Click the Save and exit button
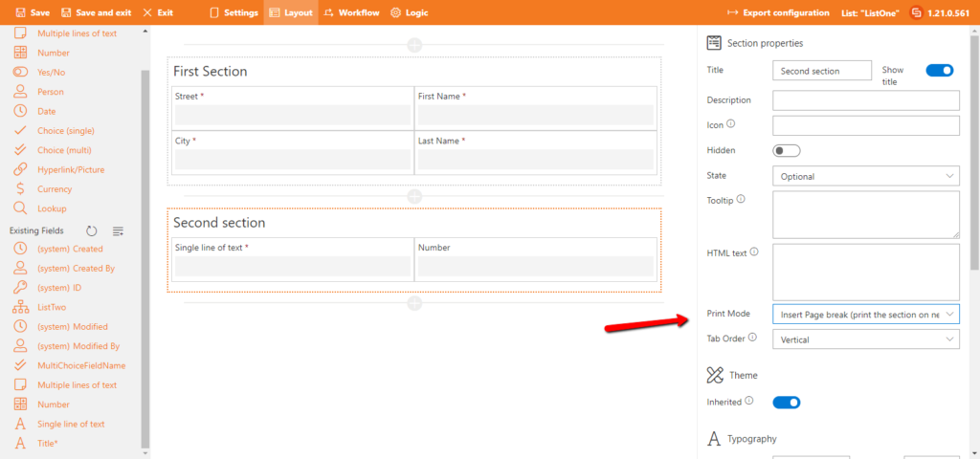Image resolution: width=980 pixels, height=459 pixels. [96, 12]
